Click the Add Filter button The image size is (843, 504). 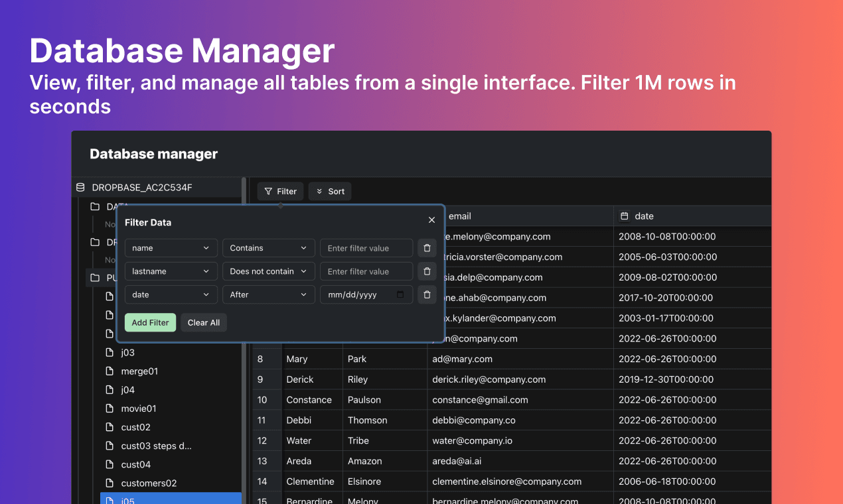point(150,322)
